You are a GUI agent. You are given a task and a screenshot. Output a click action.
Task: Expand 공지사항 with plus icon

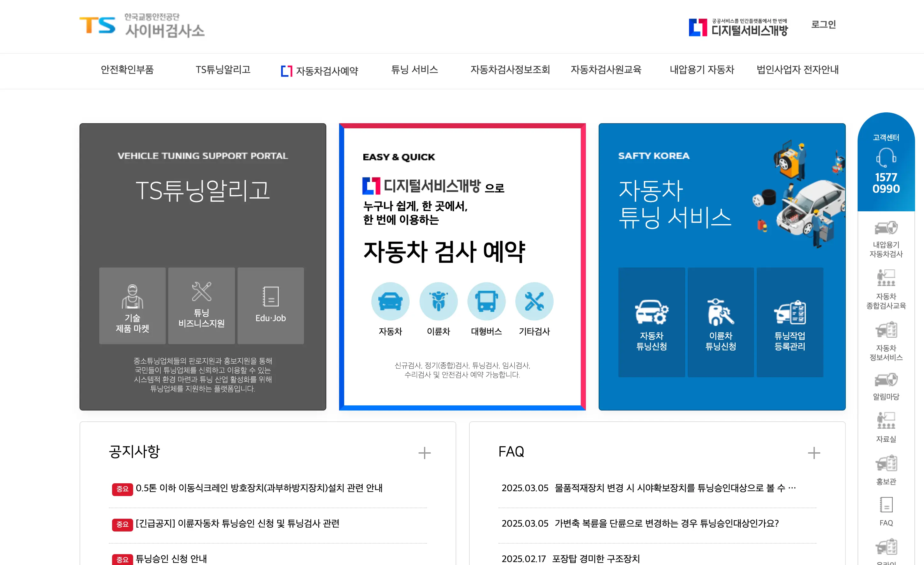point(424,453)
